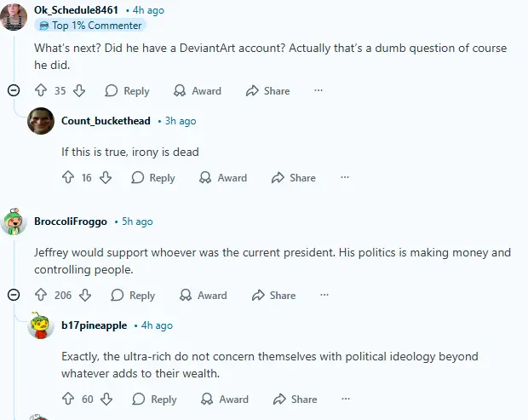This screenshot has width=528, height=420.
Task: Upvote BroccoliFroggo's comment with 206 points
Action: (x=40, y=295)
